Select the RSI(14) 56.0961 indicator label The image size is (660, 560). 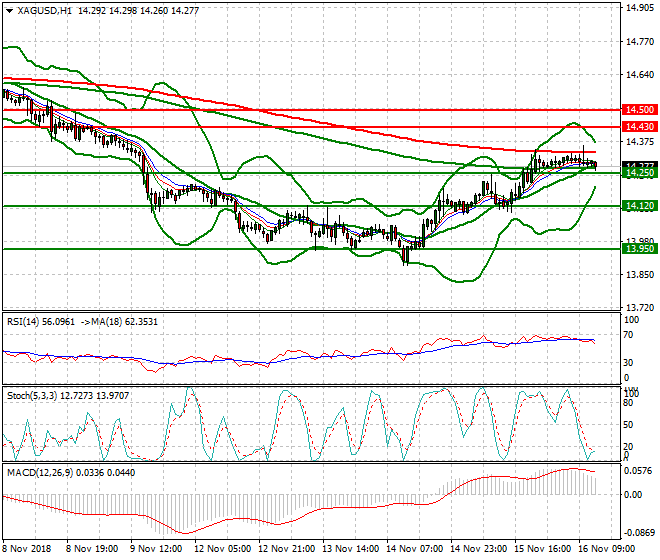41,322
